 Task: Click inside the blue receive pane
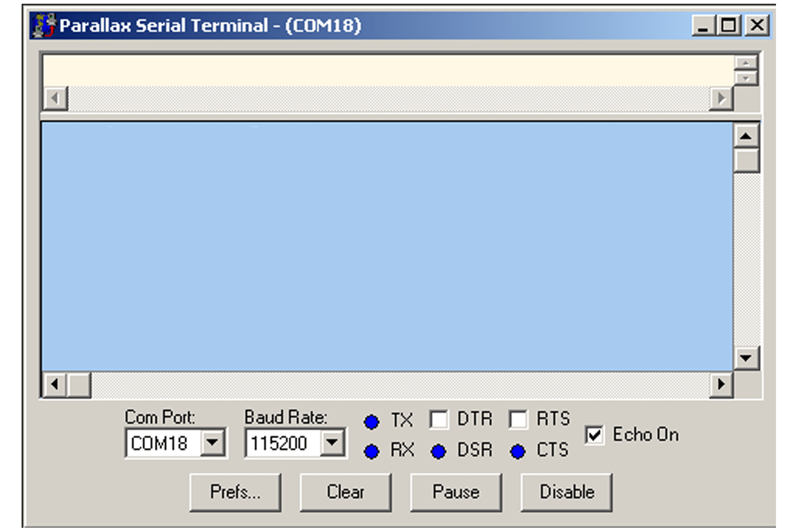coord(387,246)
